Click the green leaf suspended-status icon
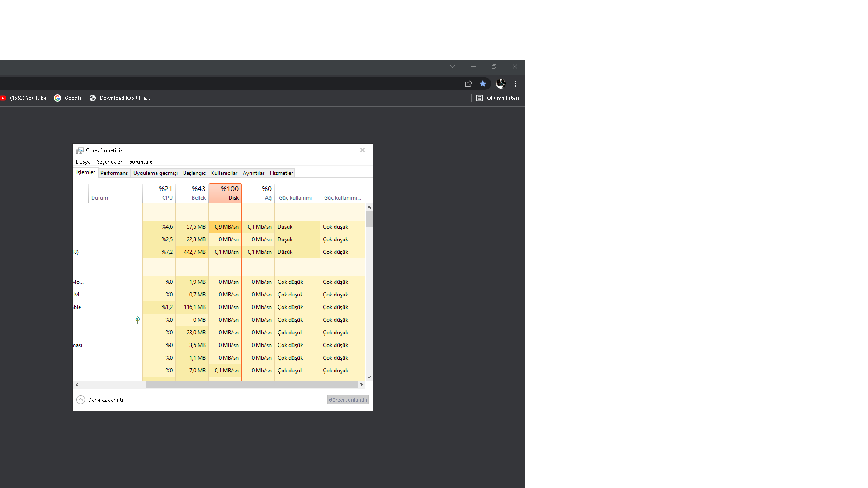 137,320
